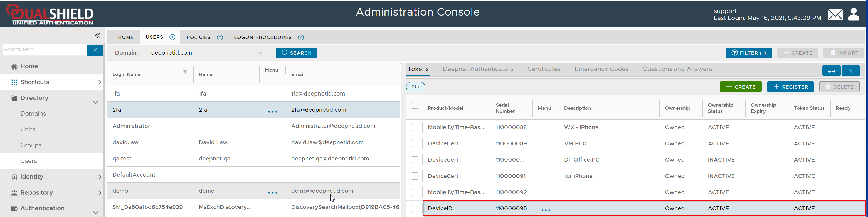Open the three-dot menu for user 2fa
This screenshot has width=868, height=217.
click(273, 111)
